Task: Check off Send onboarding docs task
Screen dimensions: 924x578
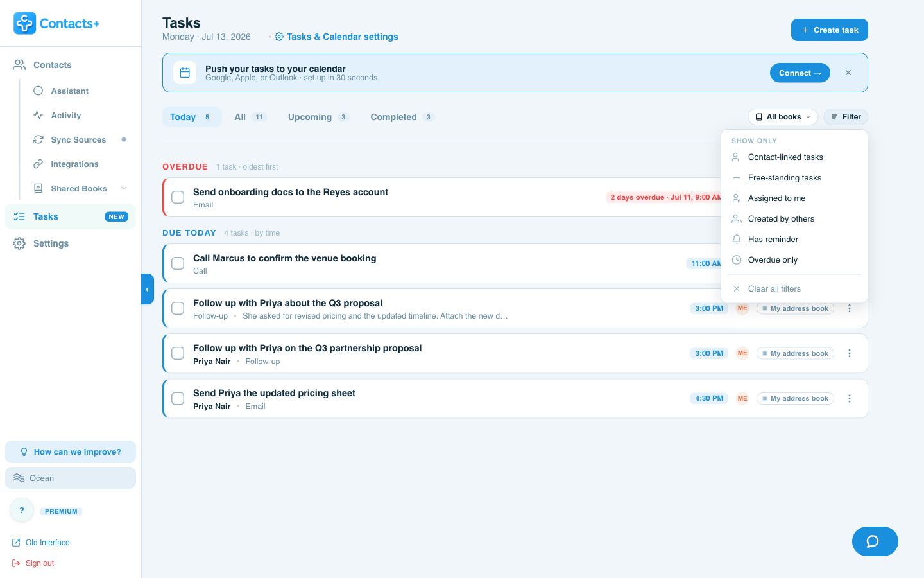Action: [178, 197]
